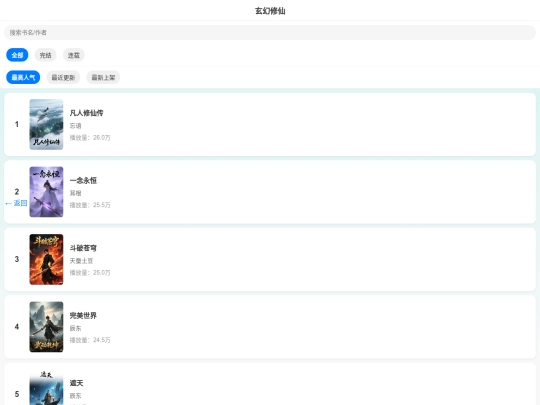Click the author name 忘语
Image resolution: width=540 pixels, height=405 pixels.
[75, 126]
